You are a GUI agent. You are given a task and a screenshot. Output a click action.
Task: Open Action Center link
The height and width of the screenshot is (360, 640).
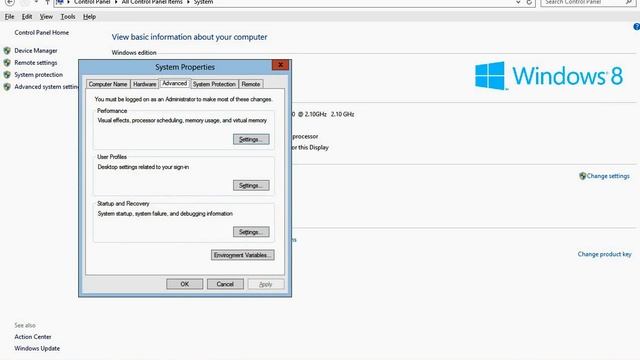33,337
